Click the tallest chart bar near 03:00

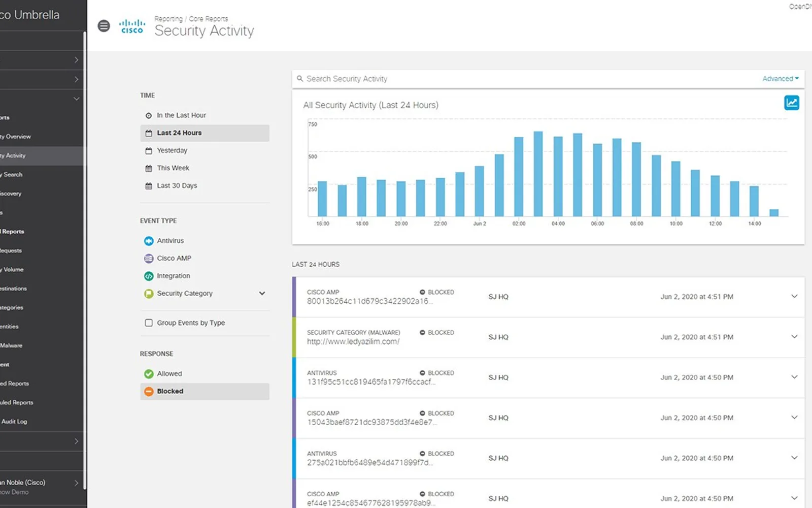pos(538,174)
